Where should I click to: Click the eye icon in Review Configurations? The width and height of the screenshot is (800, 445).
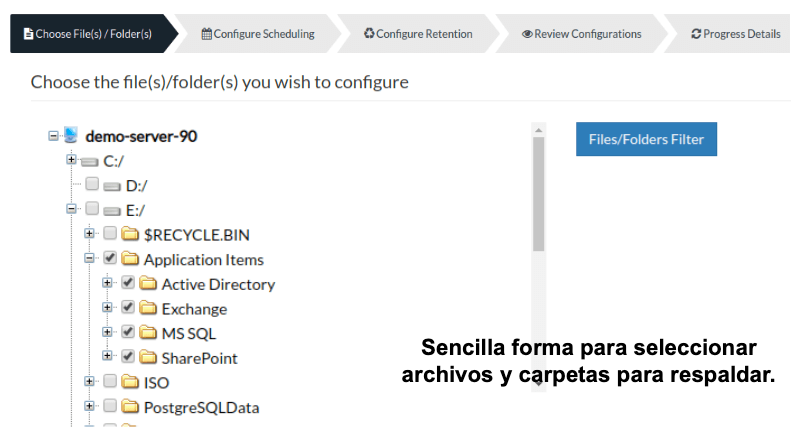527,34
